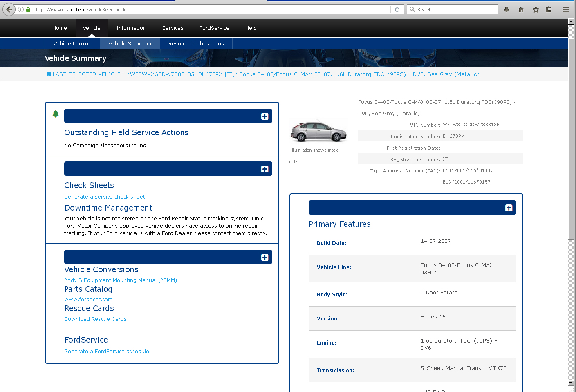Viewport: 576px width, 392px height.
Task: Switch to the Resolved Publications tab
Action: coord(196,44)
